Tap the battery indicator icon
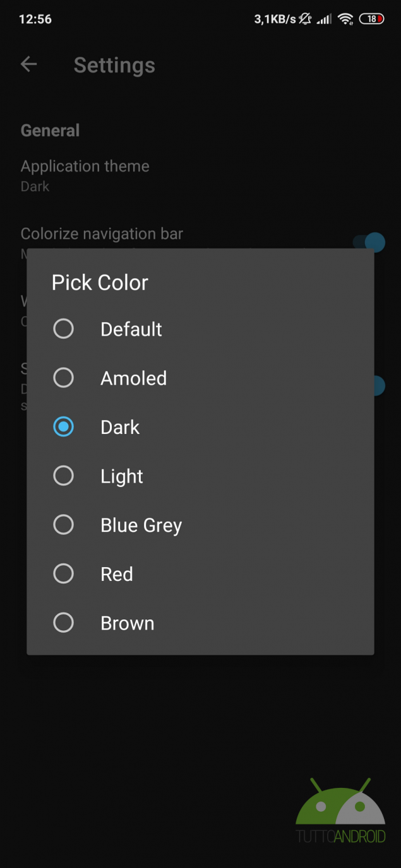This screenshot has width=401, height=868. click(371, 19)
